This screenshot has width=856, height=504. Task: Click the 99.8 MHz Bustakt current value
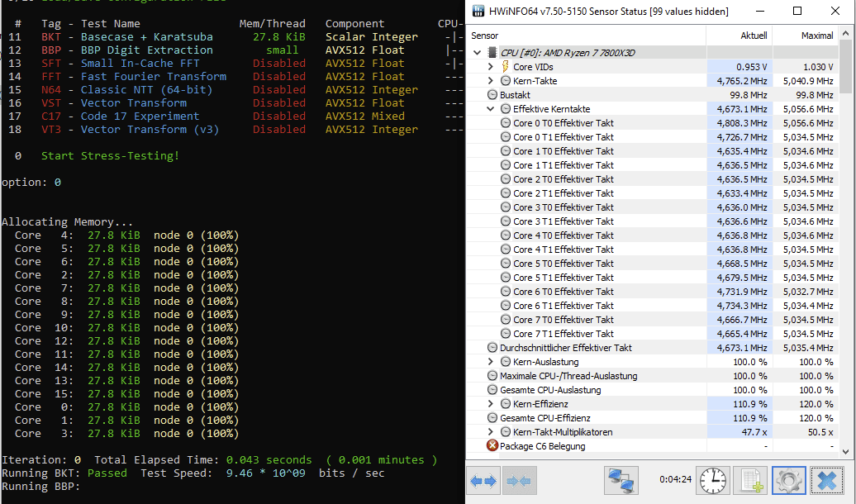click(x=747, y=94)
